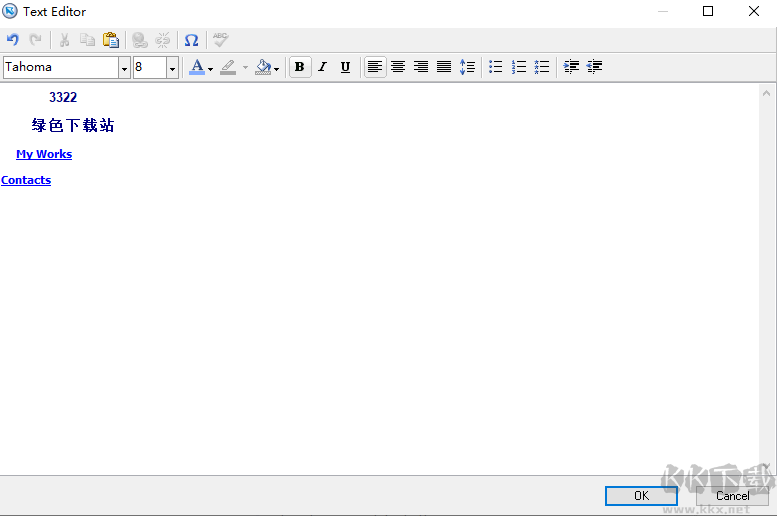The height and width of the screenshot is (516, 777).
Task: Open the font color dropdown arrow
Action: pyautogui.click(x=211, y=69)
